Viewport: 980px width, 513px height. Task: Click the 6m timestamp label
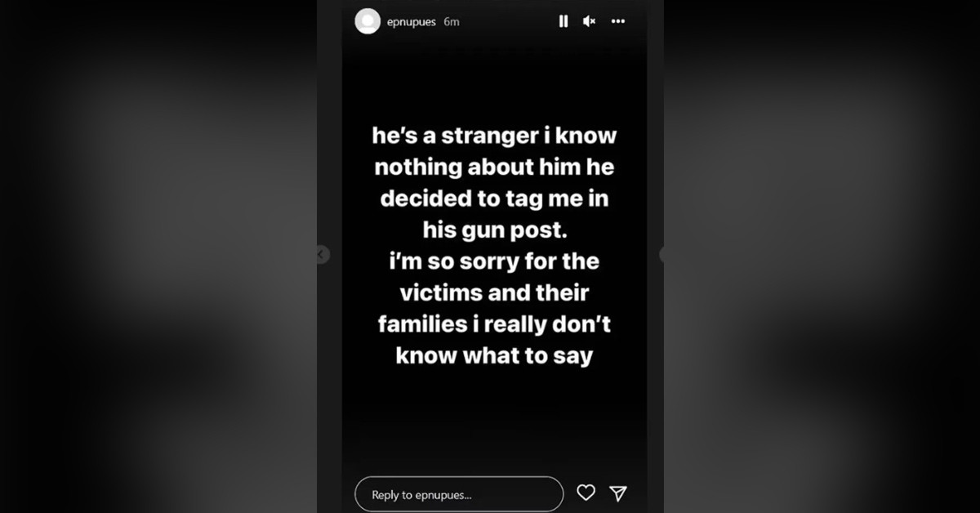(x=452, y=22)
